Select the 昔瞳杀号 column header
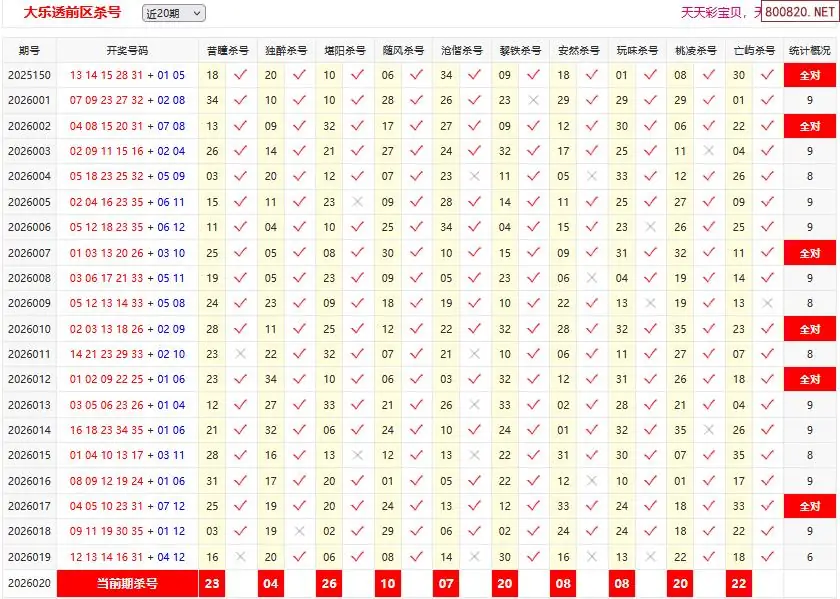The image size is (840, 599). 227,50
